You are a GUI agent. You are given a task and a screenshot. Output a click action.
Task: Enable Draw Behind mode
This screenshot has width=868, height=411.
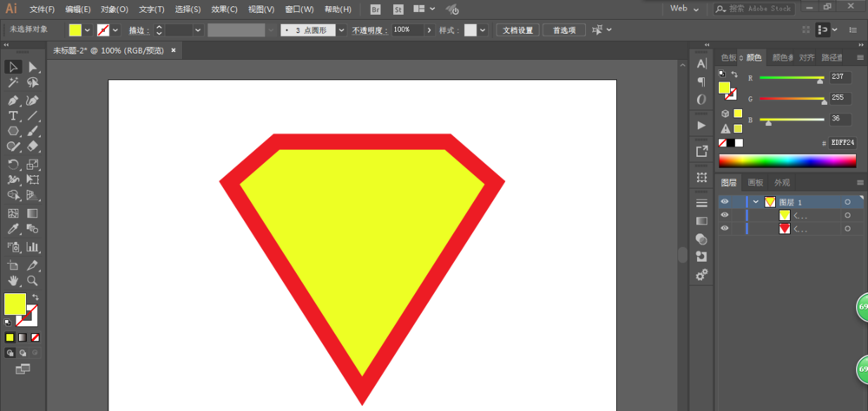[x=23, y=352]
